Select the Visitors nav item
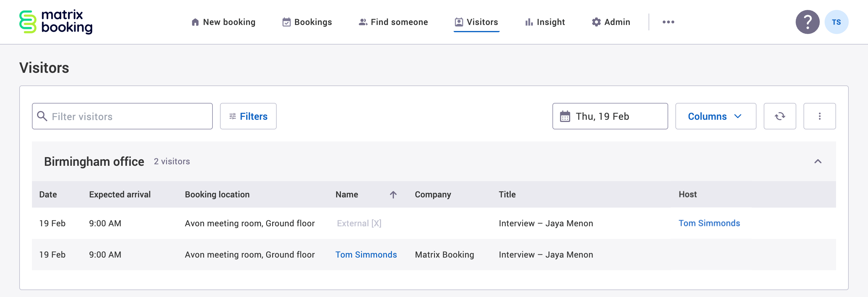The width and height of the screenshot is (868, 297). [476, 22]
